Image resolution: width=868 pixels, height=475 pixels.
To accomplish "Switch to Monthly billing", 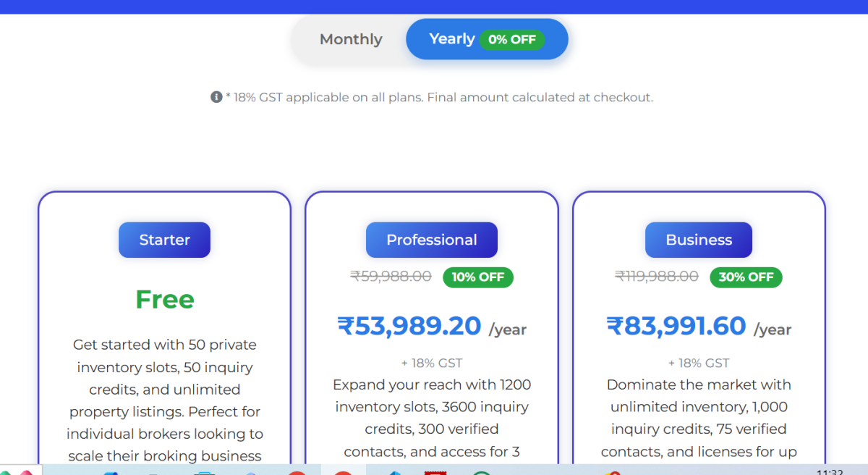I will pyautogui.click(x=351, y=39).
